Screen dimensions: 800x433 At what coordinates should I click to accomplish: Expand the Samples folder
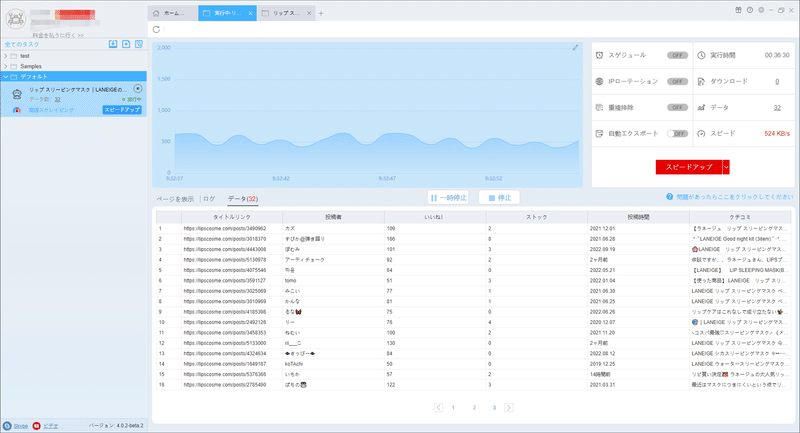[x=6, y=66]
